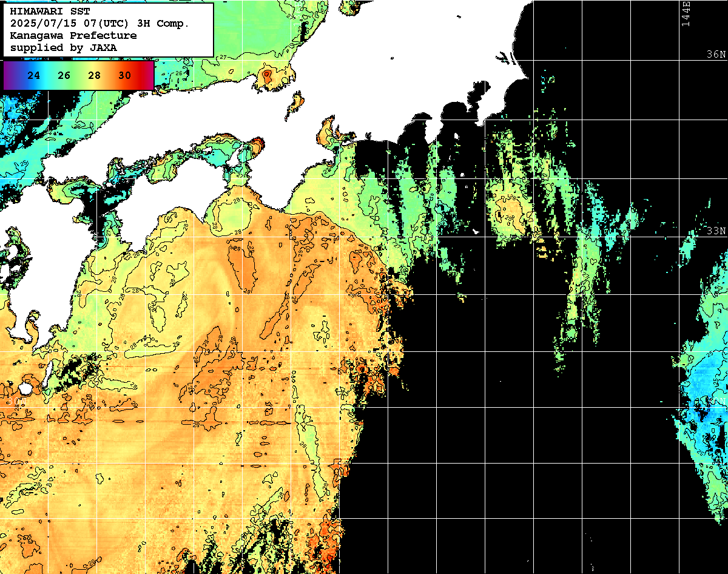Click the 144E longitude label
The height and width of the screenshot is (574, 728).
(x=686, y=13)
